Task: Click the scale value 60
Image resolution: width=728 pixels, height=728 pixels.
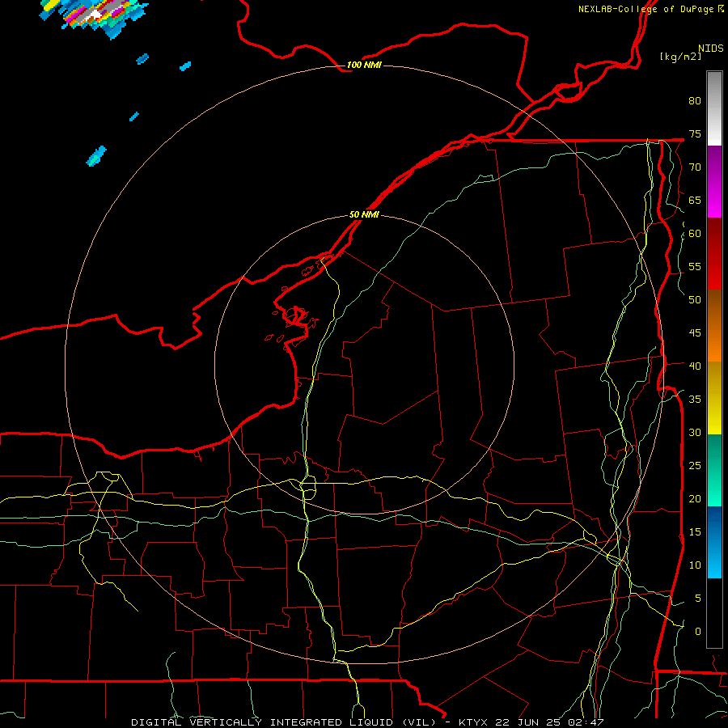Action: click(695, 234)
